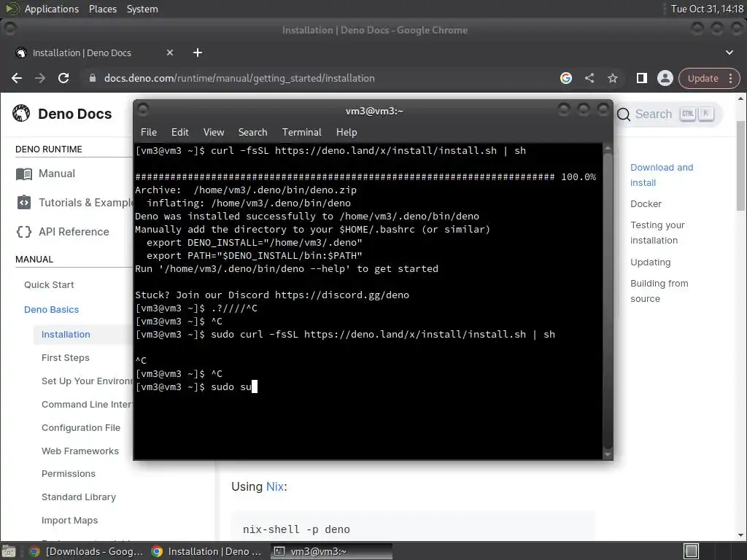This screenshot has height=560, width=747.
Task: Open the terminal Help menu
Action: [x=347, y=133]
